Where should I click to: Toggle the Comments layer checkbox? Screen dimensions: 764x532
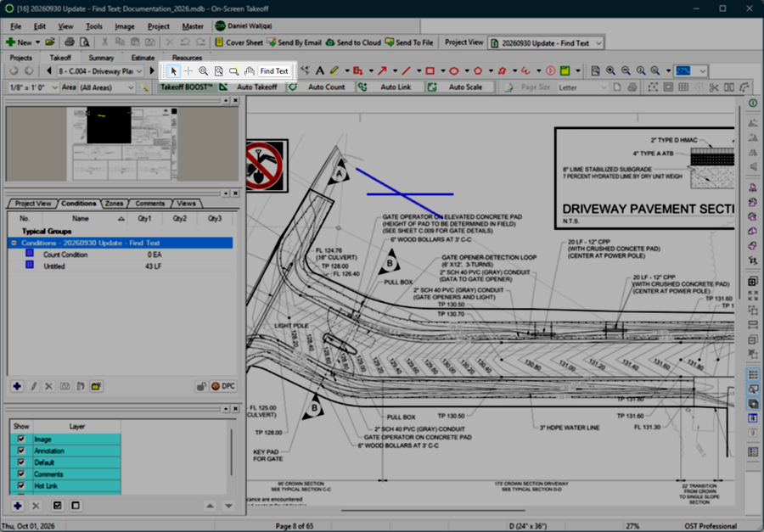pyautogui.click(x=21, y=474)
